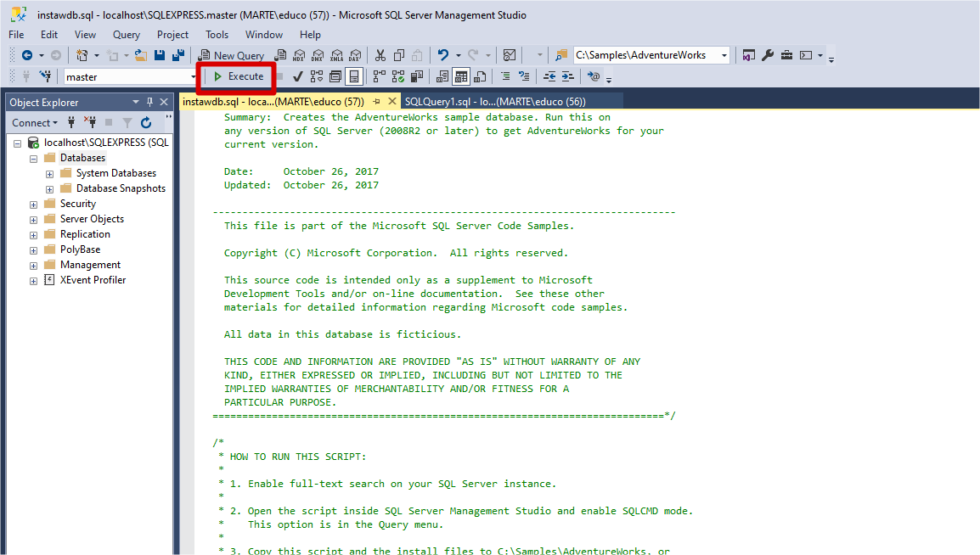
Task: Open the Undo history dropdown arrow
Action: pyautogui.click(x=458, y=55)
